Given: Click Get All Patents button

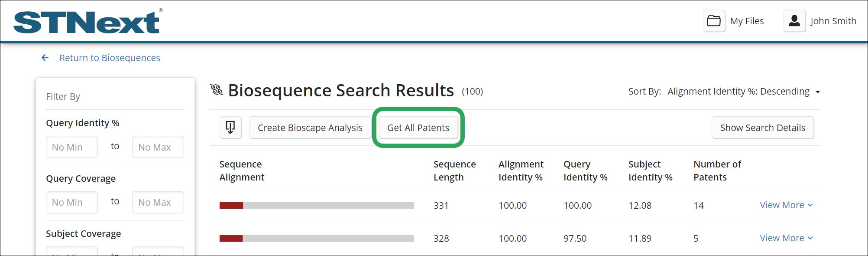Looking at the screenshot, I should pos(418,128).
